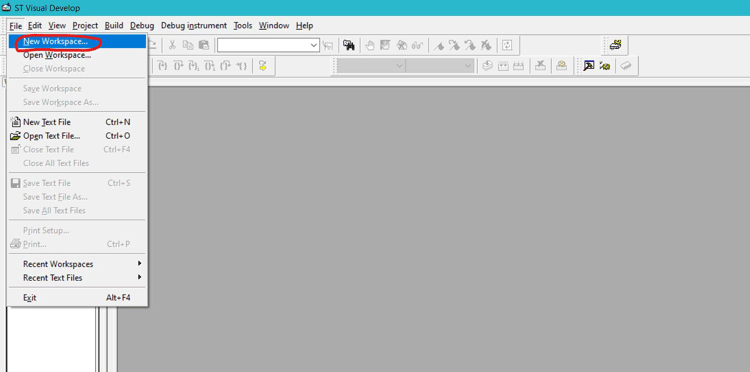750x372 pixels.
Task: Click the programmer chip icon at toolbar right
Action: pyautogui.click(x=616, y=45)
